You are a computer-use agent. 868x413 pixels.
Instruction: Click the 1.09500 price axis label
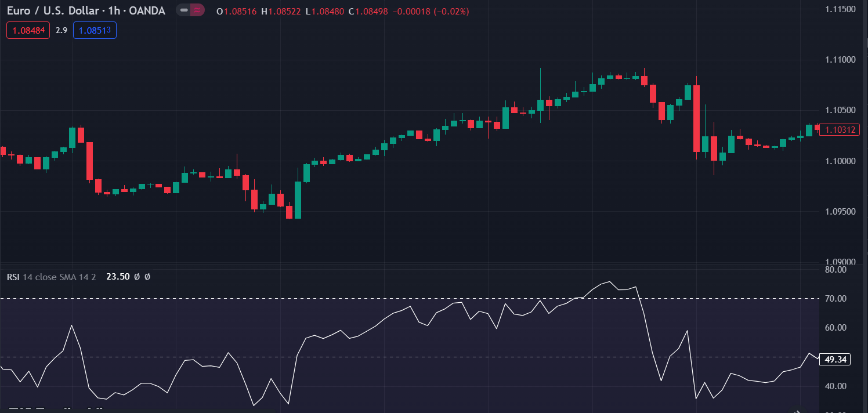(839, 212)
